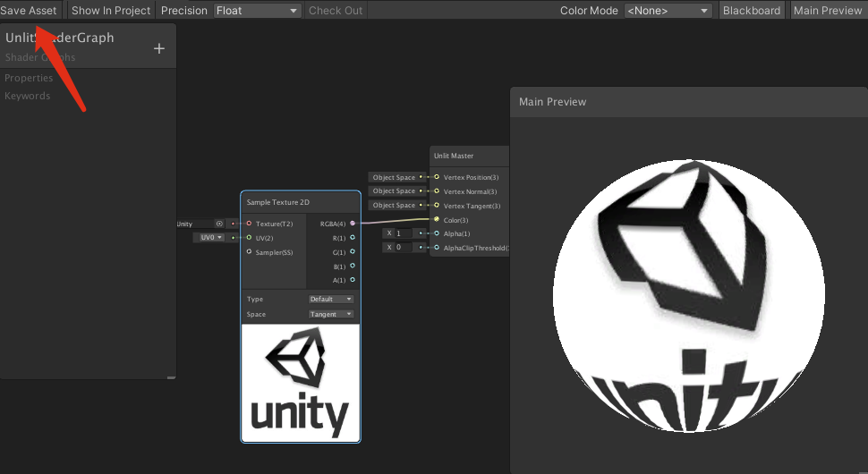Toggle the Main Preview panel visibility
The width and height of the screenshot is (868, 474).
point(827,11)
